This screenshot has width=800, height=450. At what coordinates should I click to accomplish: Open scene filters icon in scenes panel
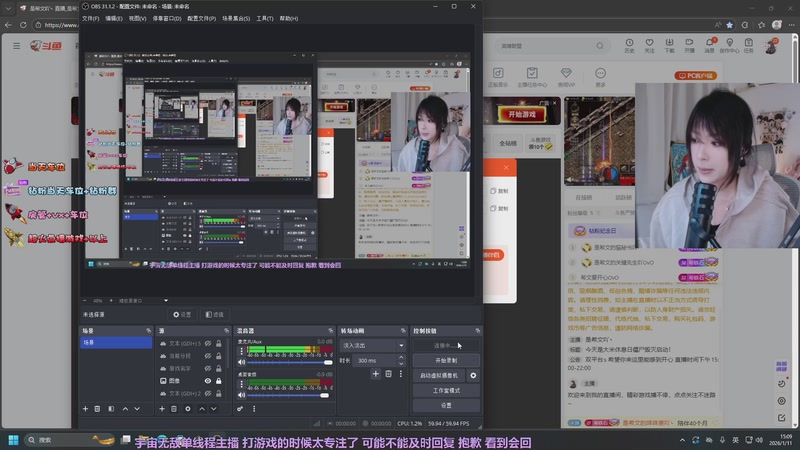point(111,409)
